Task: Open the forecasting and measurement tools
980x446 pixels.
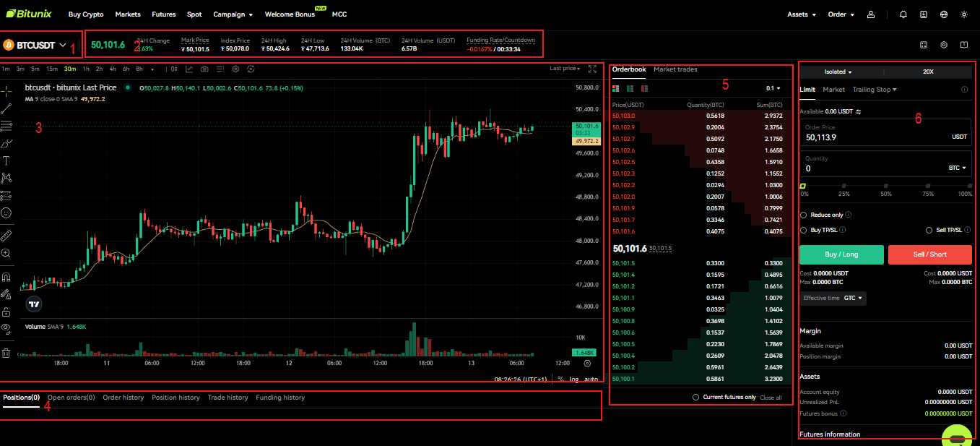Action: (x=6, y=195)
